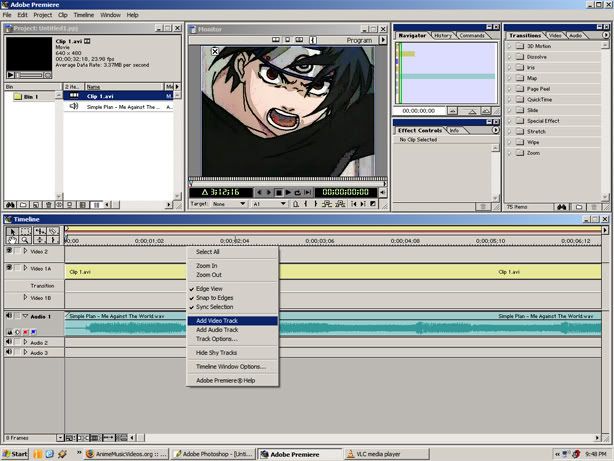
Task: Toggle the lock box for Video 2 track
Action: (18, 251)
